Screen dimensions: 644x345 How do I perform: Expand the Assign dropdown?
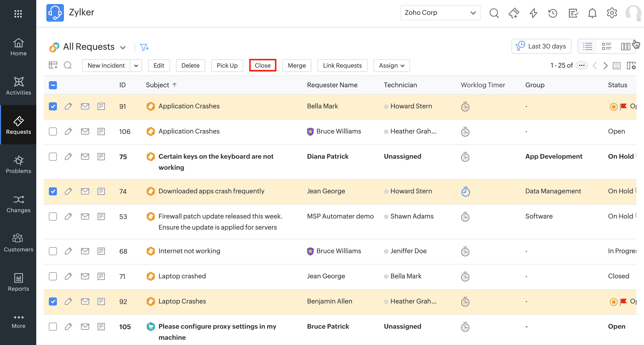[x=391, y=66]
